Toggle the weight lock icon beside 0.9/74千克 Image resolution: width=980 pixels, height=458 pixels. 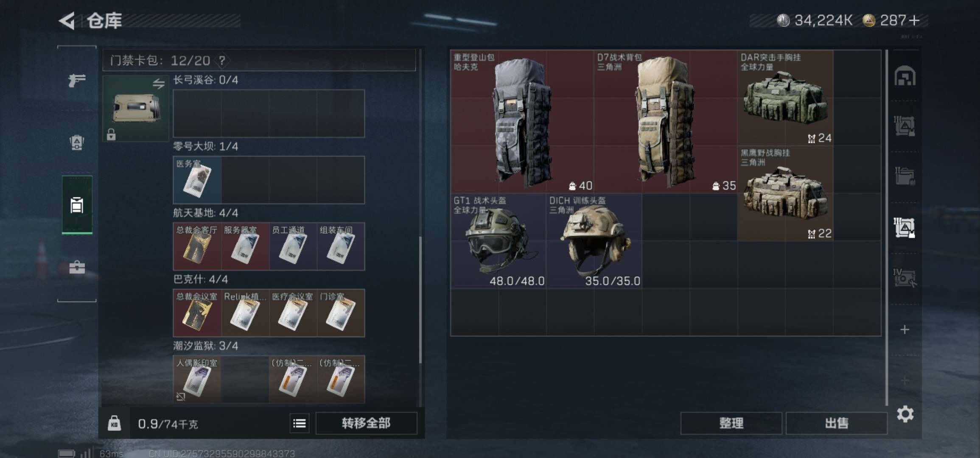click(114, 423)
